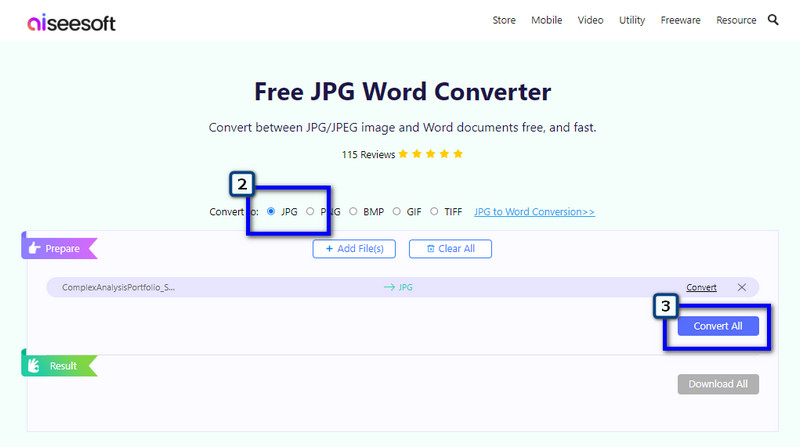The height and width of the screenshot is (447, 800).
Task: Follow the JPG to Word Conversion link
Action: click(534, 212)
